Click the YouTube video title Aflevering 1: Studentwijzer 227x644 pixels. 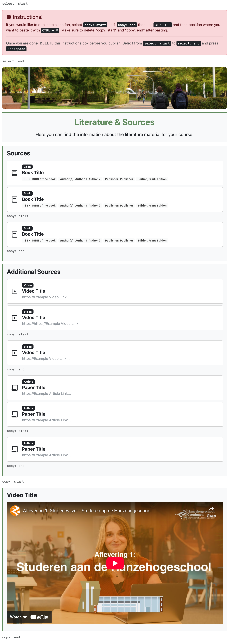(x=87, y=510)
